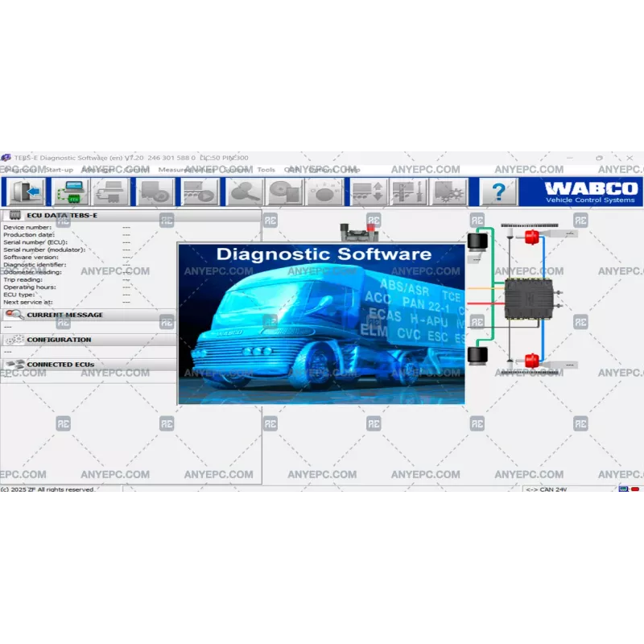Click the red valve in the brake diagram
The image size is (644, 644).
pyautogui.click(x=531, y=237)
